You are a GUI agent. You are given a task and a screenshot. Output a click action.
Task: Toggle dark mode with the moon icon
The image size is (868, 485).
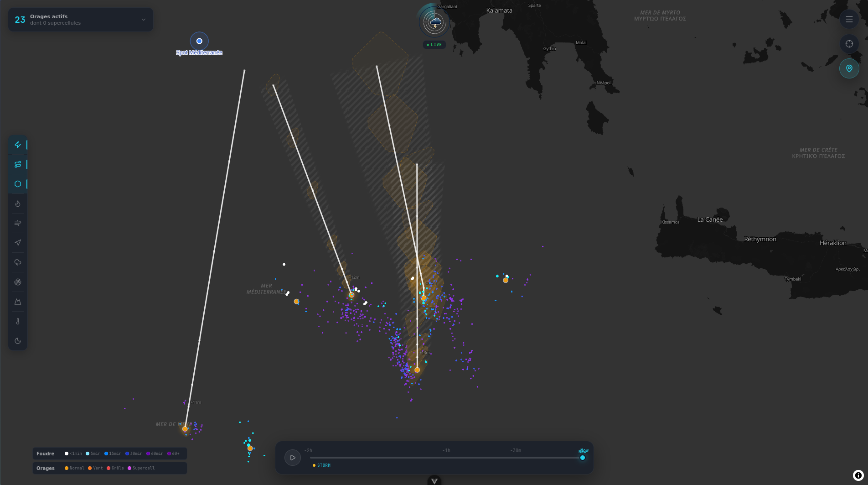tap(18, 340)
